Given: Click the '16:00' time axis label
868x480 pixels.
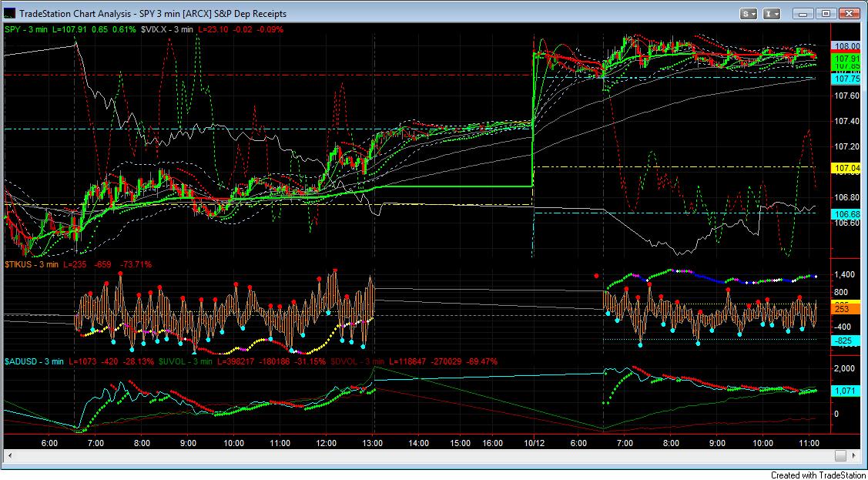Looking at the screenshot, I should [493, 443].
